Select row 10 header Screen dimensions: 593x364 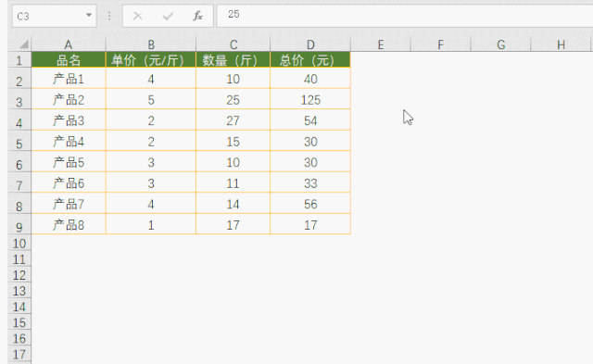tap(19, 243)
